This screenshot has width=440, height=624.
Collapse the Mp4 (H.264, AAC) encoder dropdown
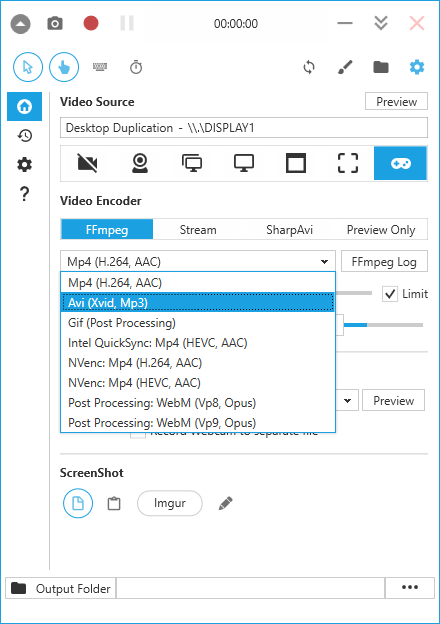tap(198, 261)
